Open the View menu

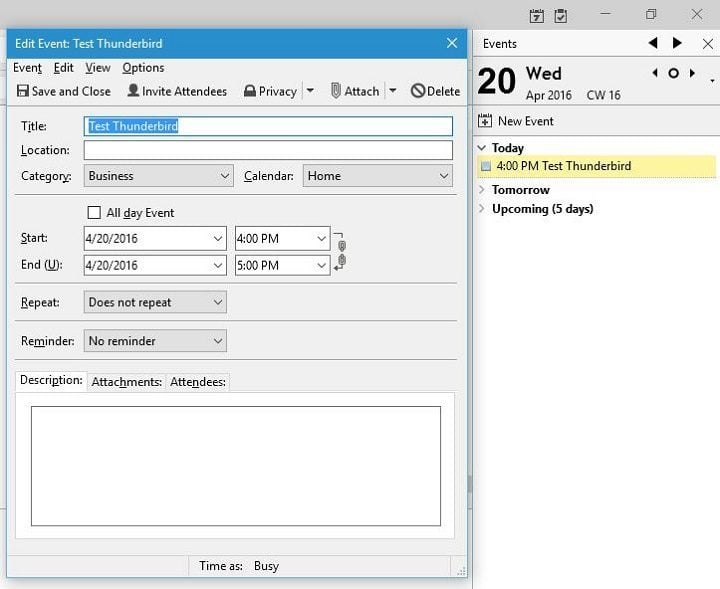pos(98,68)
